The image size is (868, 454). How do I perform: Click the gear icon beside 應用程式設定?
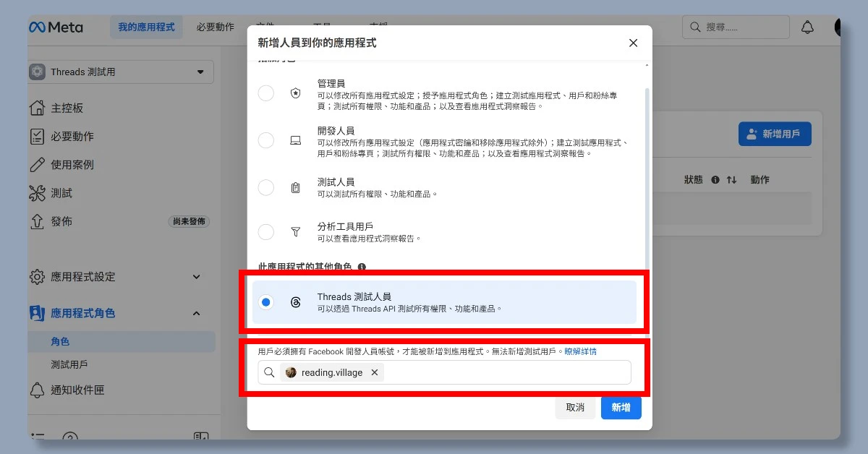point(37,277)
